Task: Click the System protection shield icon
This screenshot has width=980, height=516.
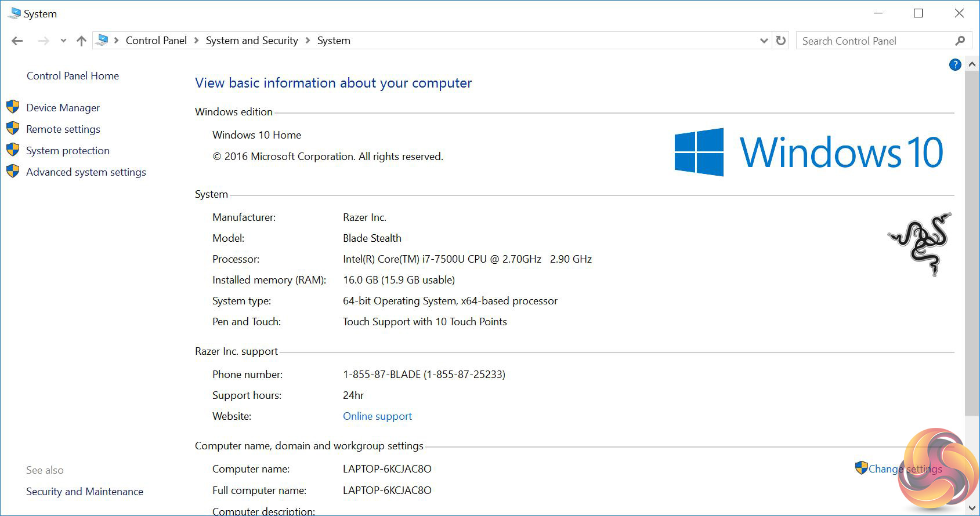Action: (x=13, y=150)
